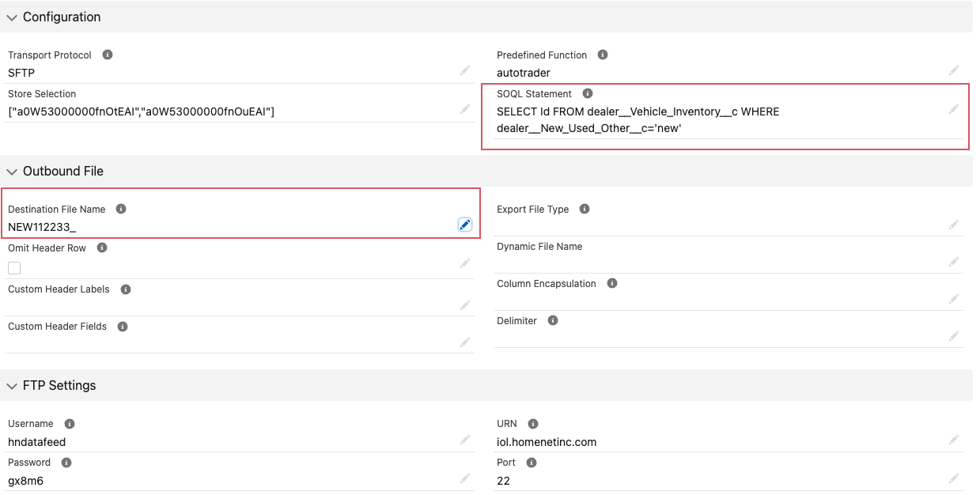Show info tooltip for Transport Protocol
Viewport: 980px width, 495px height.
click(108, 55)
